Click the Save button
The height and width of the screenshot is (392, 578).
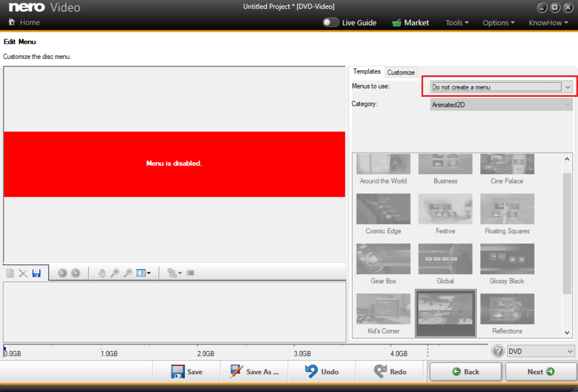[187, 372]
